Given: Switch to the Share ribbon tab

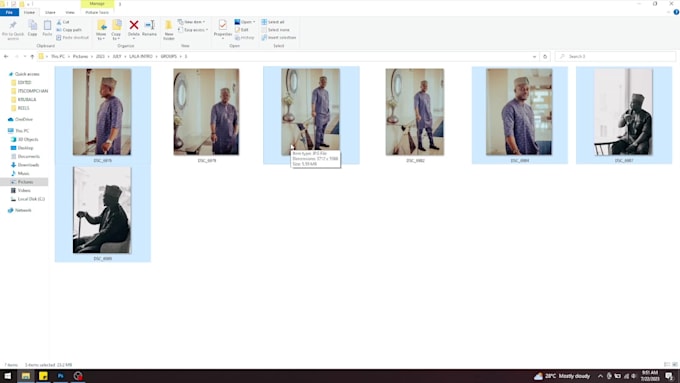Looking at the screenshot, I should click(50, 13).
